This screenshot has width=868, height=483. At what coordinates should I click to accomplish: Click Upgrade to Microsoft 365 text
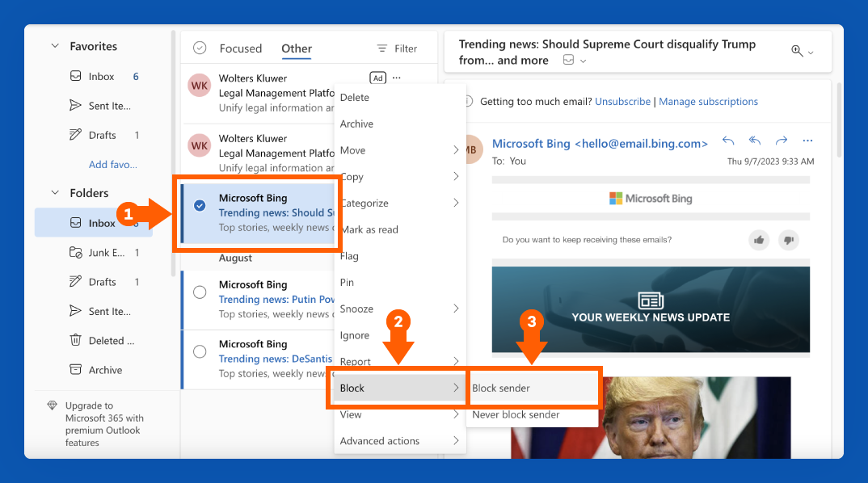104,424
